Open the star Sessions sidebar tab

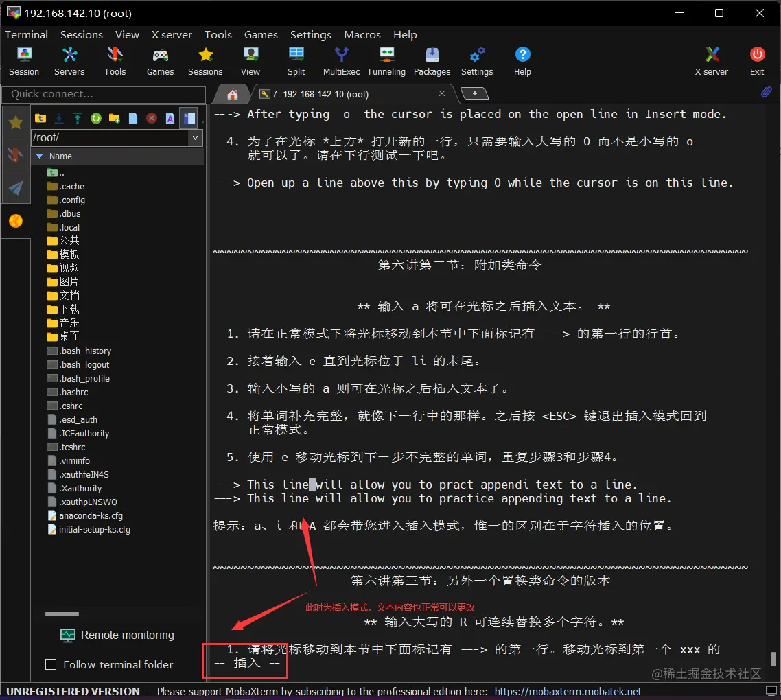(16, 122)
